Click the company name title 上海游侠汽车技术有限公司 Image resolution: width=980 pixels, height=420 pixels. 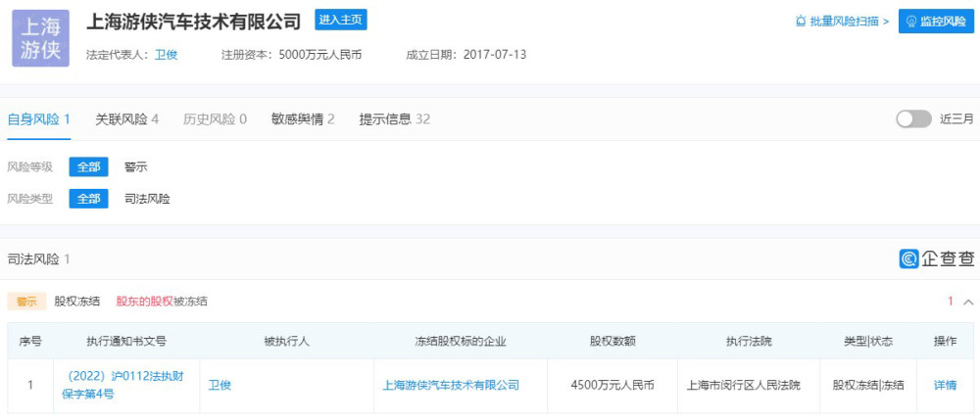point(194,21)
